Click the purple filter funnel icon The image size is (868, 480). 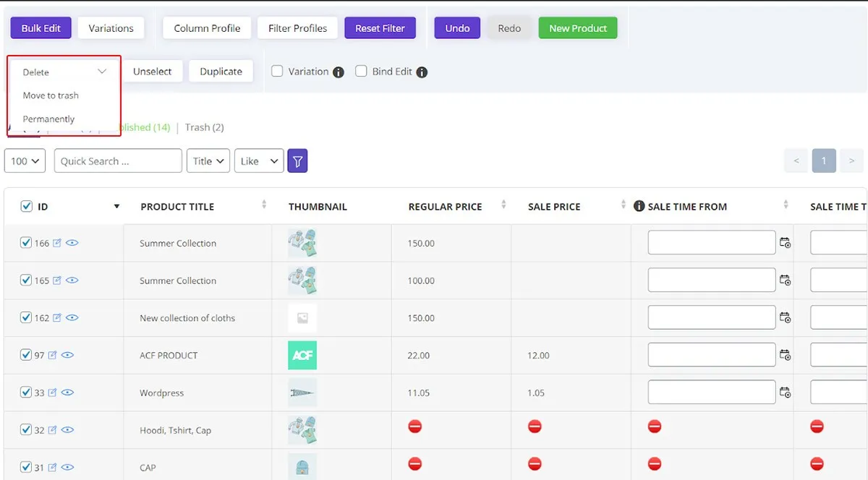tap(297, 160)
